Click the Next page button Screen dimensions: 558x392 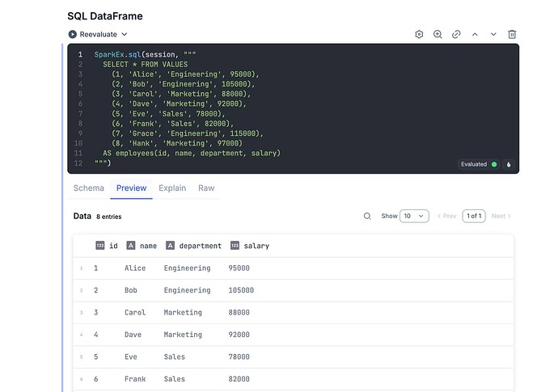[501, 217]
